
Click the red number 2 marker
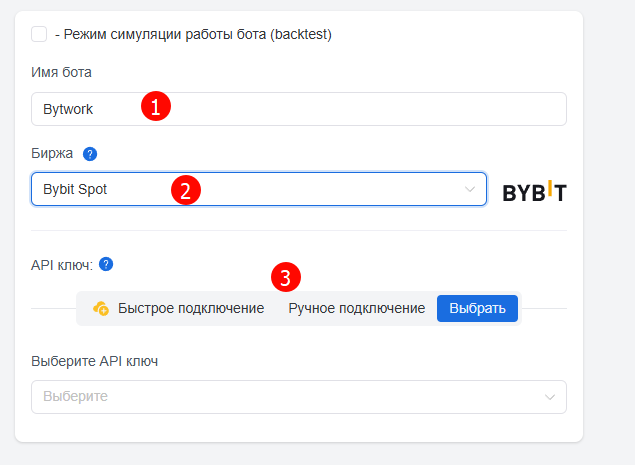(186, 190)
